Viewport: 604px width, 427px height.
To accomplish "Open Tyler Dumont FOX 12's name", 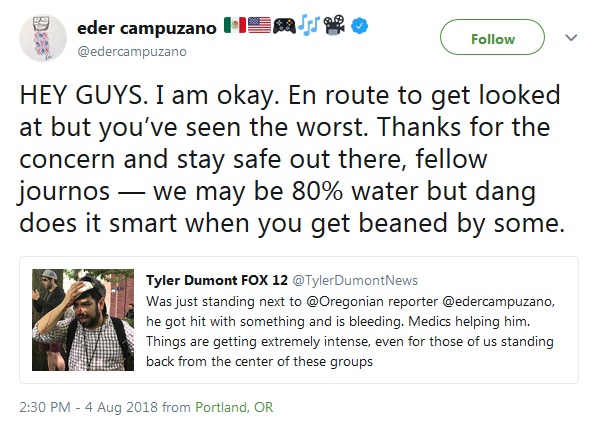I will pyautogui.click(x=216, y=280).
